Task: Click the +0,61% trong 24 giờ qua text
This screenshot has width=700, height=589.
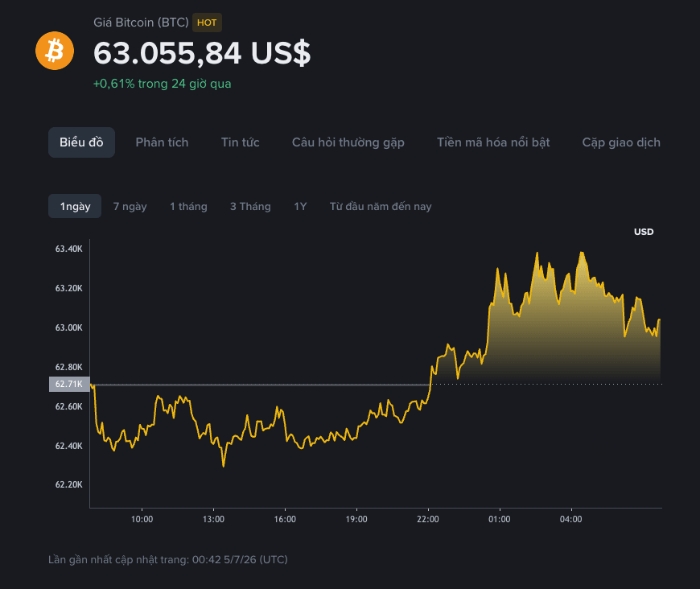Action: tap(162, 84)
